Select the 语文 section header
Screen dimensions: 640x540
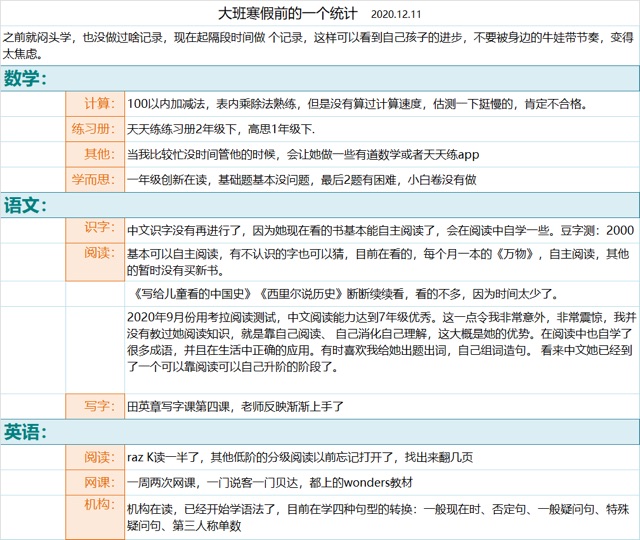click(x=320, y=205)
